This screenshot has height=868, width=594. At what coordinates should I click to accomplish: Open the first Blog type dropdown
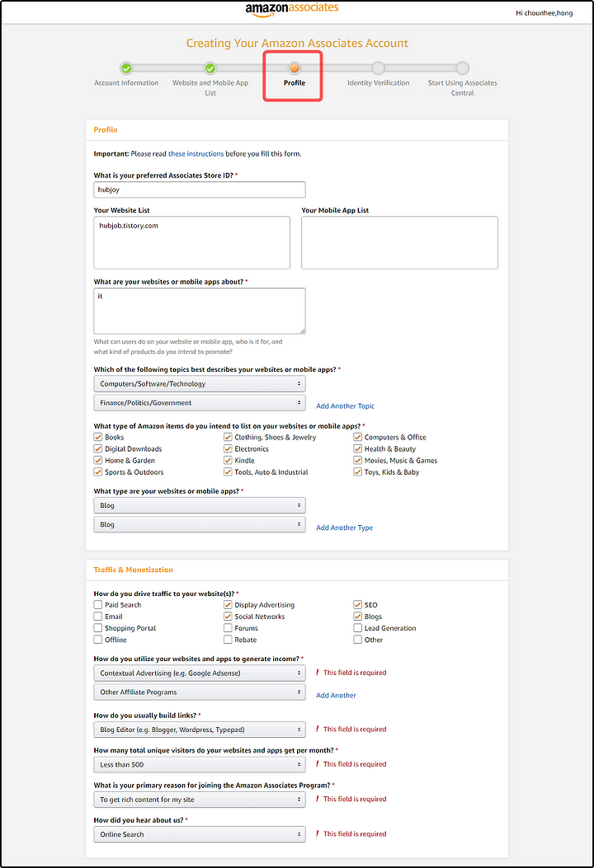(200, 504)
